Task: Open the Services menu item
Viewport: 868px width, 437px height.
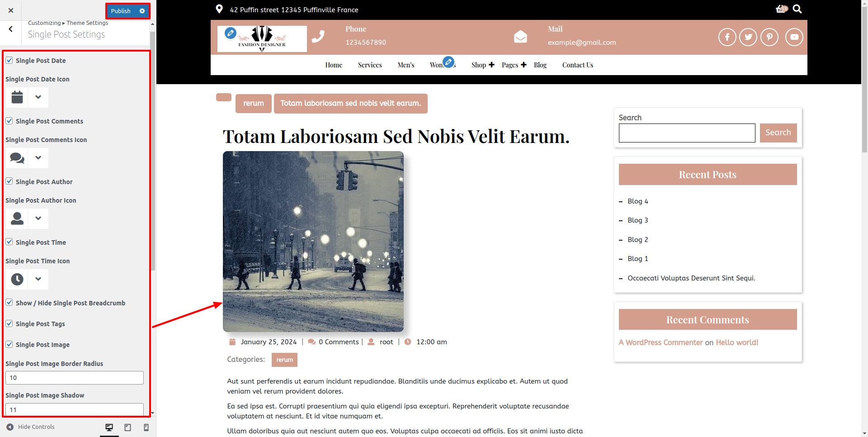Action: [x=369, y=65]
